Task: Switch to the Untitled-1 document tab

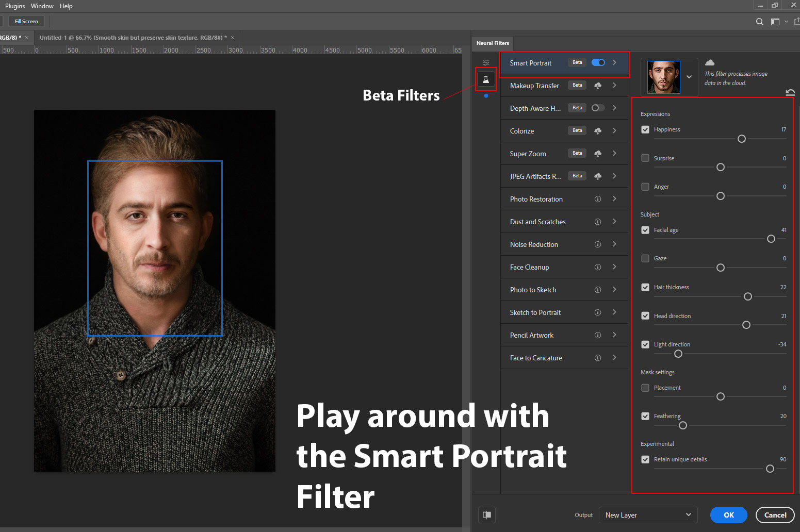Action: coord(133,38)
